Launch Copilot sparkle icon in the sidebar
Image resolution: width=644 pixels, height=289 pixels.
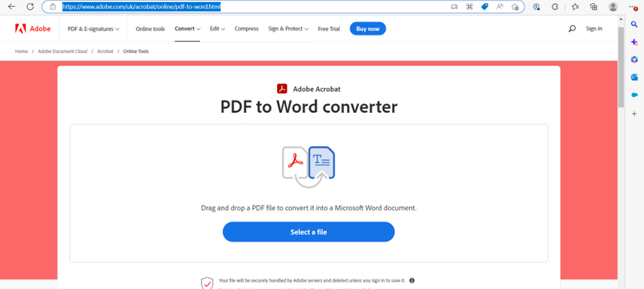[634, 42]
